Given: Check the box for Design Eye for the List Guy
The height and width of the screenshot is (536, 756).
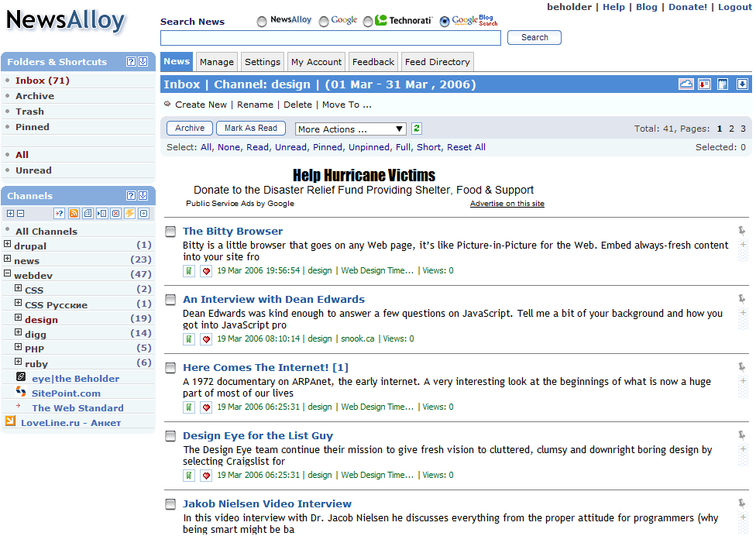Looking at the screenshot, I should coord(170,436).
